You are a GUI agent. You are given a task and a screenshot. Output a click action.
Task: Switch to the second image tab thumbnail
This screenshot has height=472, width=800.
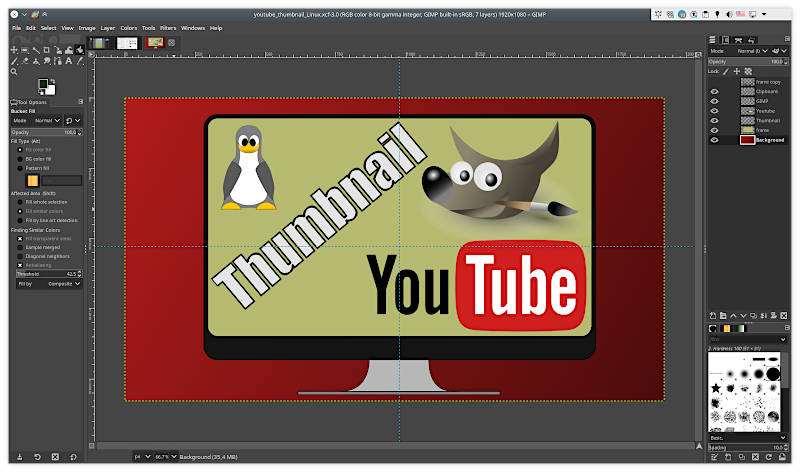tap(127, 43)
